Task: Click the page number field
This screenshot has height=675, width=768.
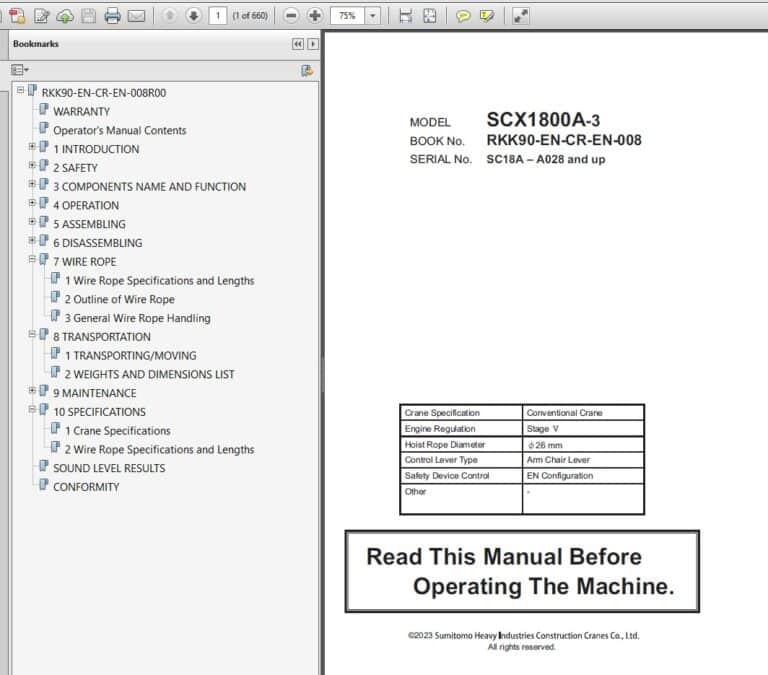Action: [x=218, y=16]
